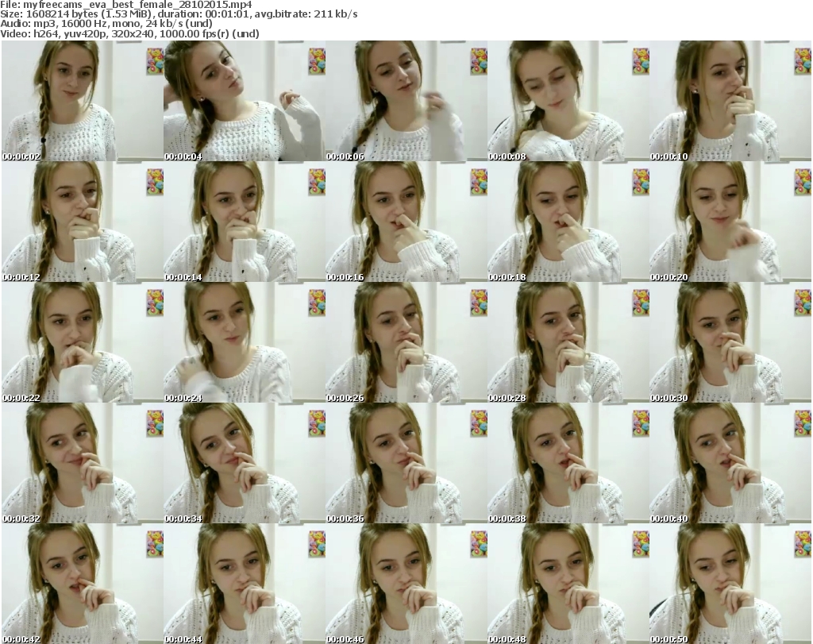The height and width of the screenshot is (644, 813).
Task: Click the 'File:' name header line
Action: click(126, 5)
